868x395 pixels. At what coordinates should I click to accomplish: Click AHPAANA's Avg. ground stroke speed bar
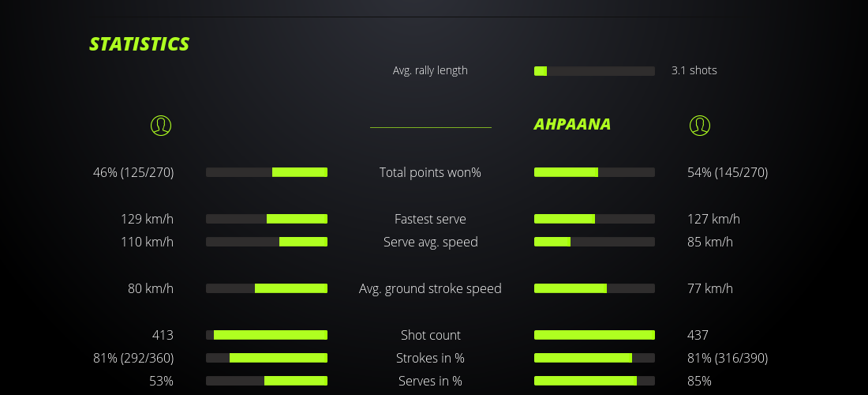coord(594,288)
